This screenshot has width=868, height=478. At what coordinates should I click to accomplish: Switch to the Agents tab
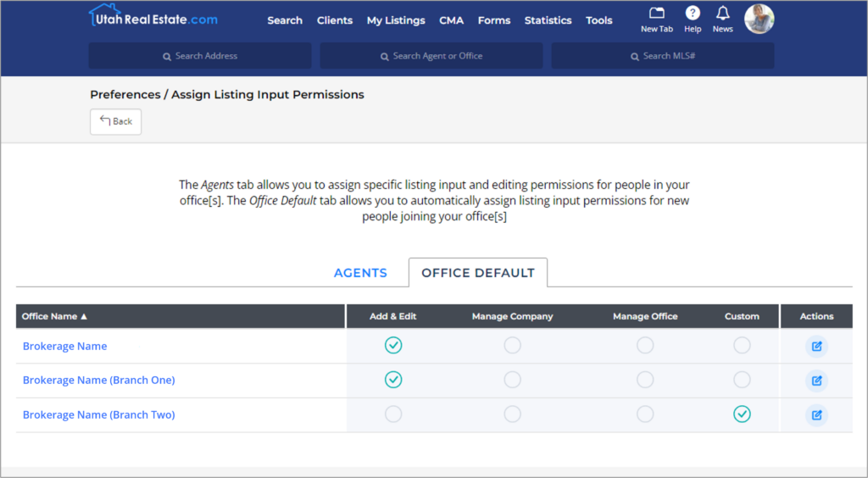point(360,273)
